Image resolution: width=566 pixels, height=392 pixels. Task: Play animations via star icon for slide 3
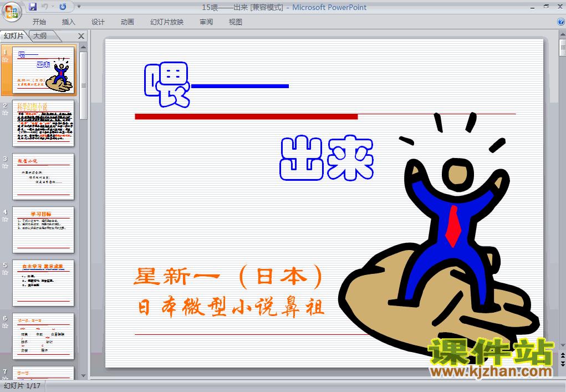click(x=5, y=166)
